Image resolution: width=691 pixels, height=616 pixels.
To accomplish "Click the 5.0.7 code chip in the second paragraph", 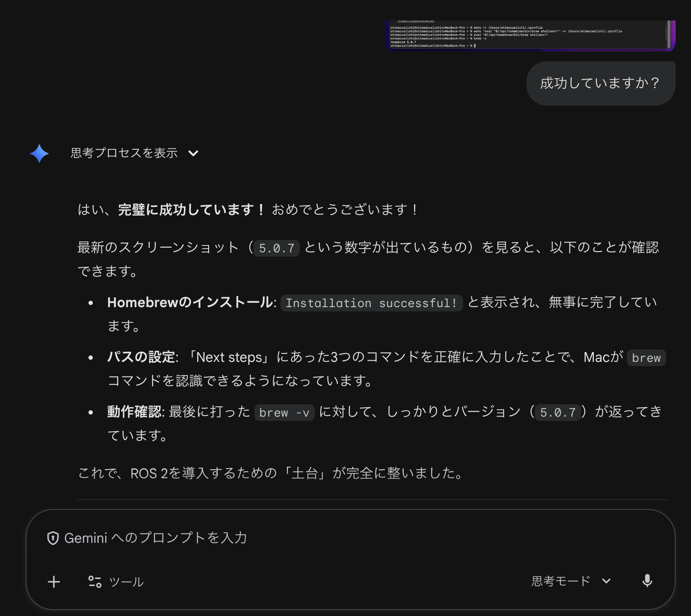I will [277, 248].
